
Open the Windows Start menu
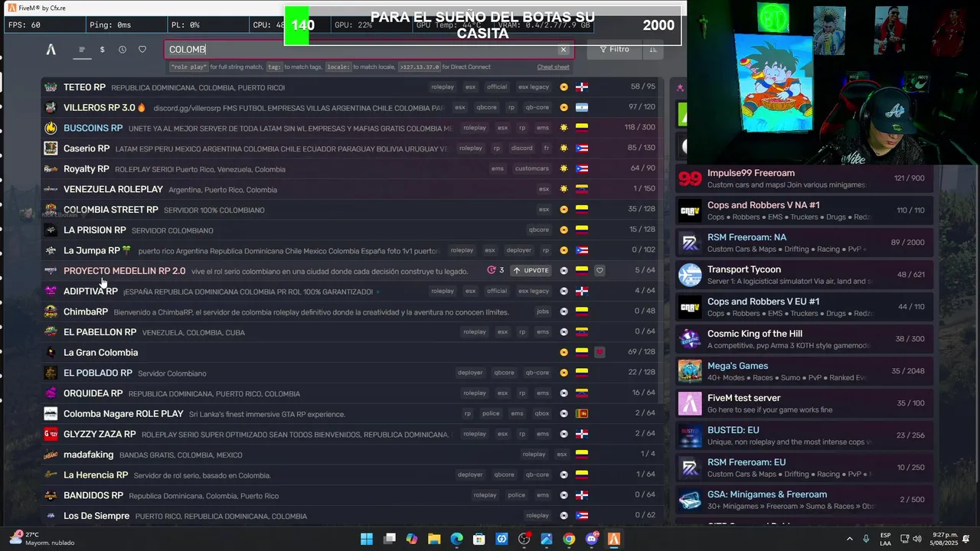point(367,539)
